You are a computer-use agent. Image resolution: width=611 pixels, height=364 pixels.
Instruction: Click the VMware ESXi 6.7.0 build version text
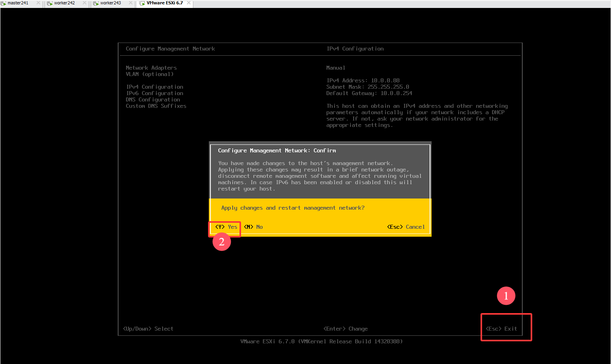coord(321,341)
